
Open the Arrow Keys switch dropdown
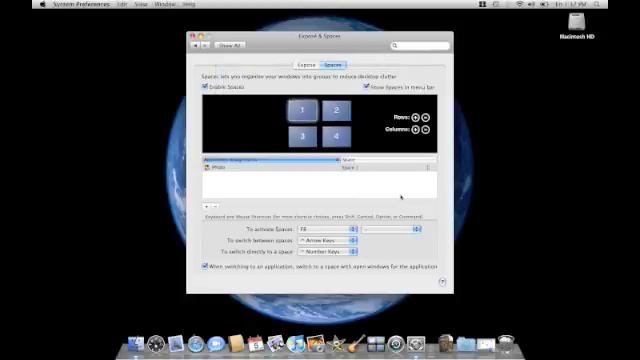[x=327, y=240]
